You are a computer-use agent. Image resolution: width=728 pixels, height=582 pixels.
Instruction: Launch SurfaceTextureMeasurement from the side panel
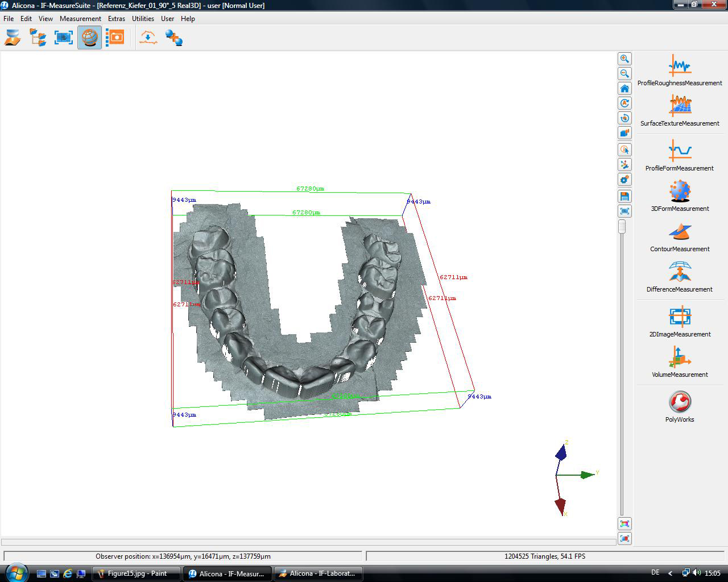click(x=680, y=106)
